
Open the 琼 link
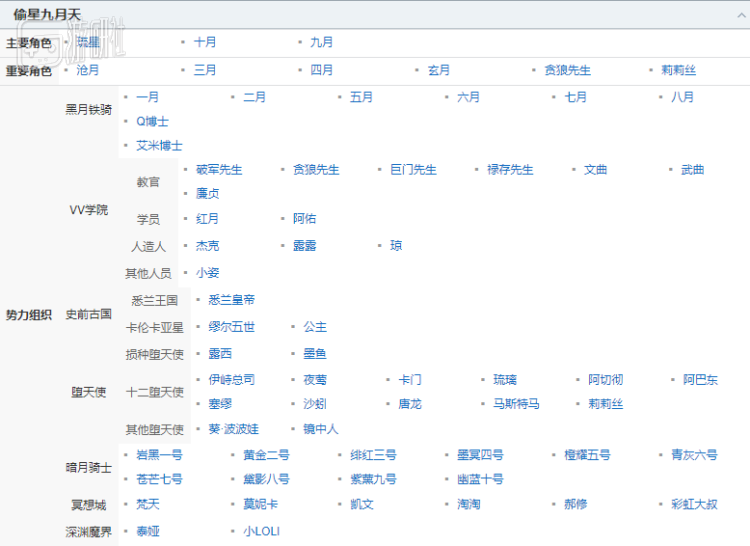pos(396,246)
